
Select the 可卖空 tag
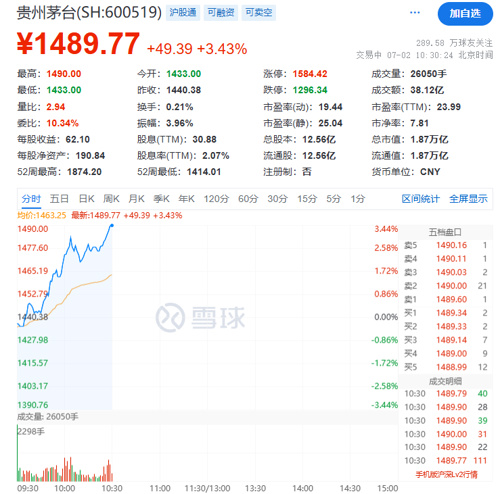coord(259,13)
